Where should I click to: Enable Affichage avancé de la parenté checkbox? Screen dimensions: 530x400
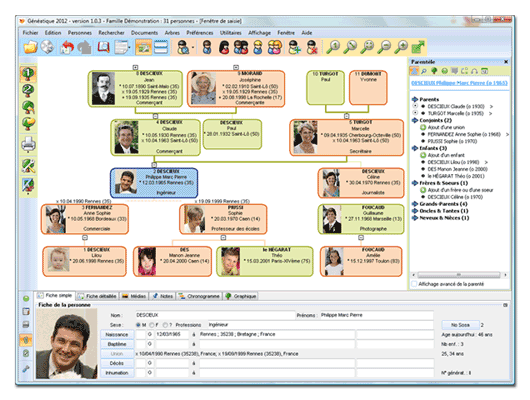[414, 284]
